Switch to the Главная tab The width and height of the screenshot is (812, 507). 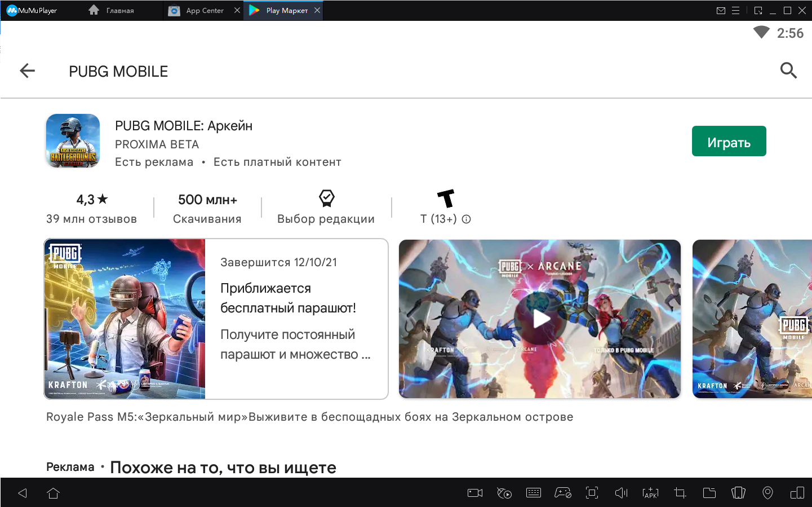pos(113,11)
